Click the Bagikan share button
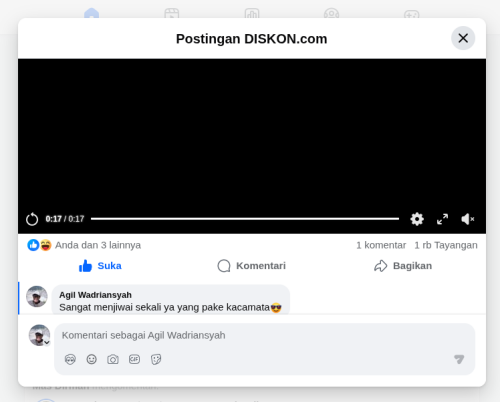The image size is (500, 402). [x=403, y=266]
